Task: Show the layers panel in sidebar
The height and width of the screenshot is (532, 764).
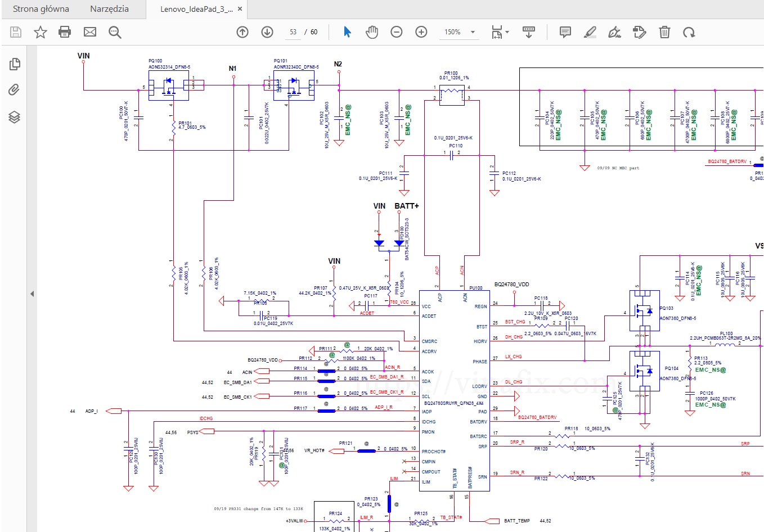Action: [x=15, y=117]
